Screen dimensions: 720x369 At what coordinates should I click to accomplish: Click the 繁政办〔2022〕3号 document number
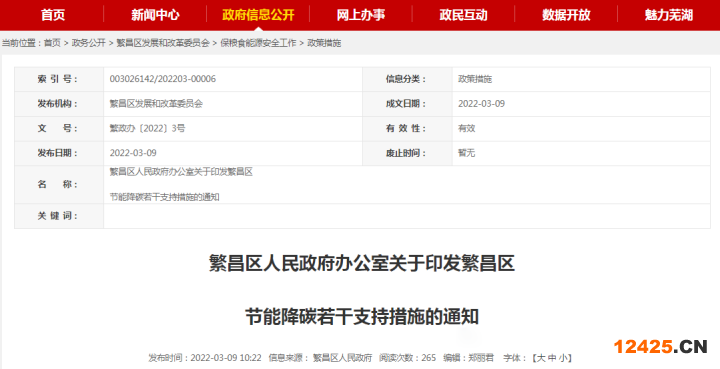pyautogui.click(x=147, y=128)
